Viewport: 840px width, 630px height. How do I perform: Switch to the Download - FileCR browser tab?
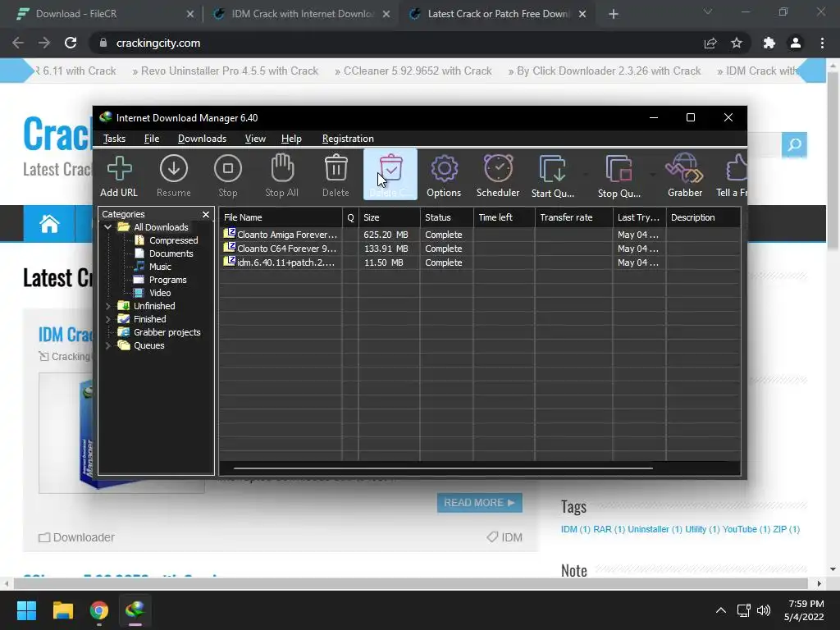(x=76, y=14)
